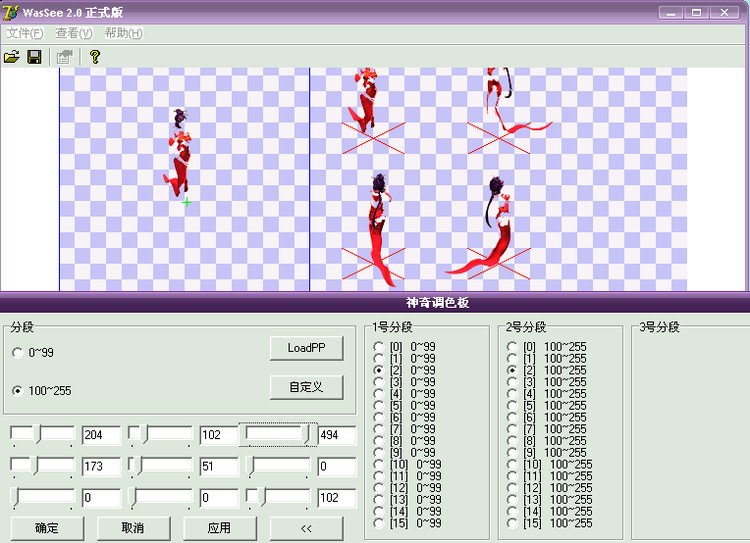Select the 100~255 radio in 分段 group
This screenshot has height=543, width=750.
click(41, 391)
